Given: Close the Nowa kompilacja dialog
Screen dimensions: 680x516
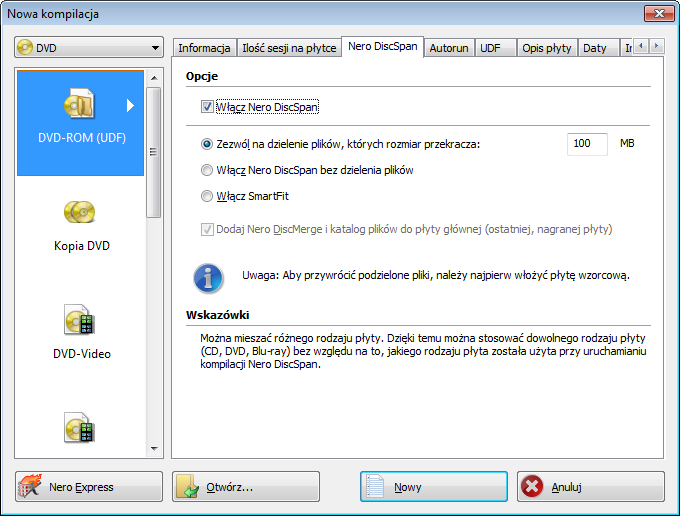Looking at the screenshot, I should [x=659, y=13].
